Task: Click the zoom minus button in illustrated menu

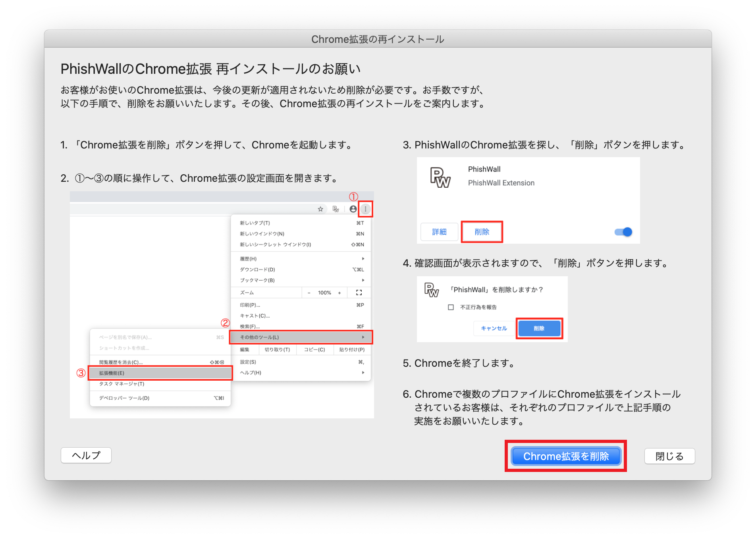Action: [309, 293]
